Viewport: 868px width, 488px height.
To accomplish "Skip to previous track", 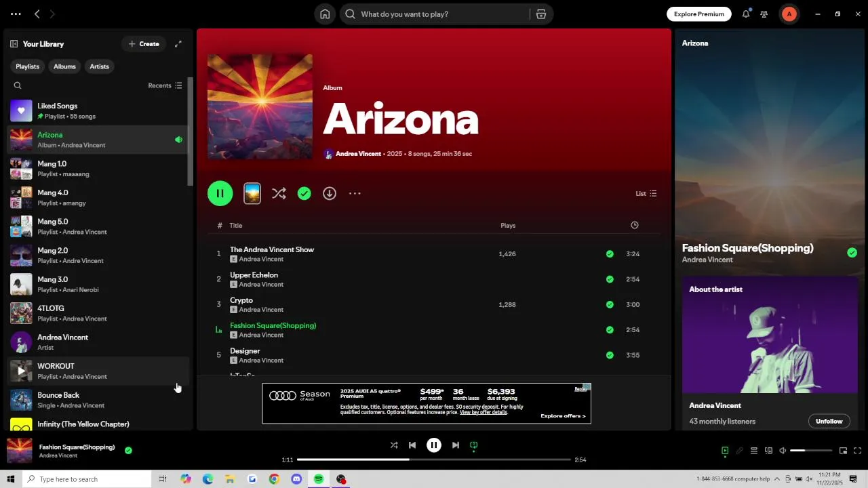I will point(412,445).
